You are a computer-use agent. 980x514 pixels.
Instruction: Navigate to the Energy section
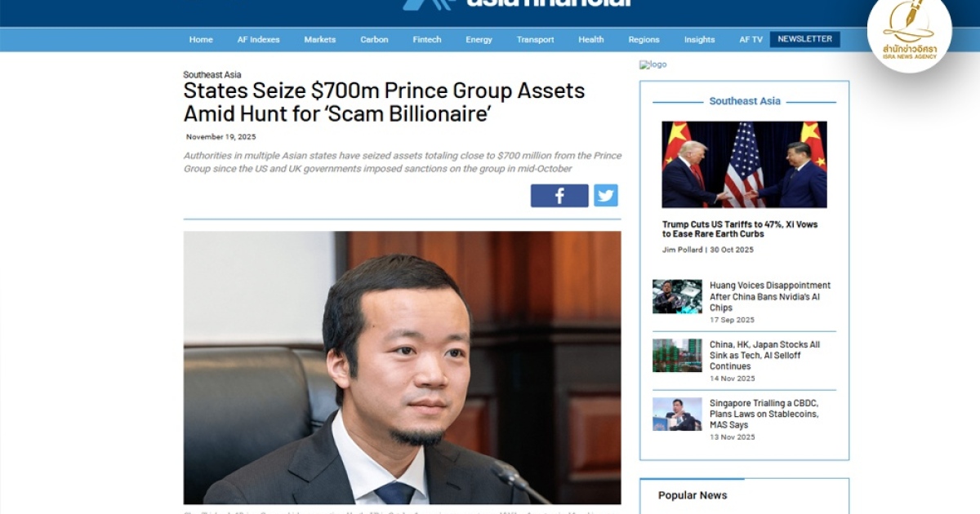[479, 39]
